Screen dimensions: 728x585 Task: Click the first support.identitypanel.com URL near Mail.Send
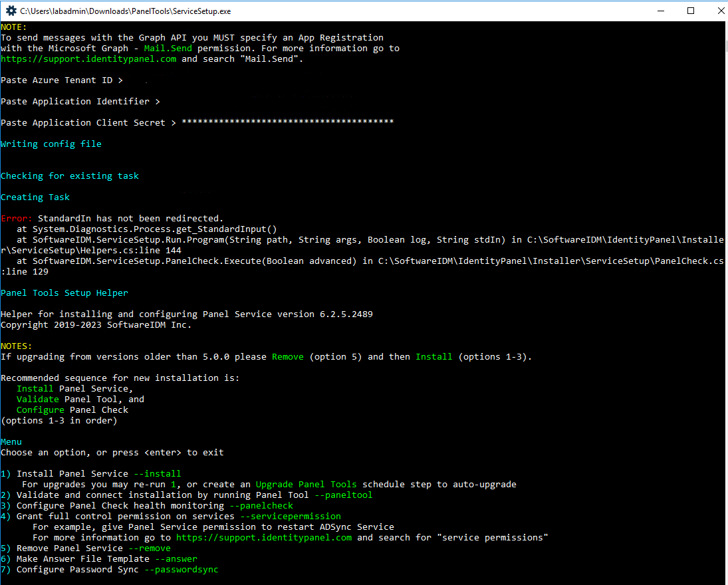88,59
